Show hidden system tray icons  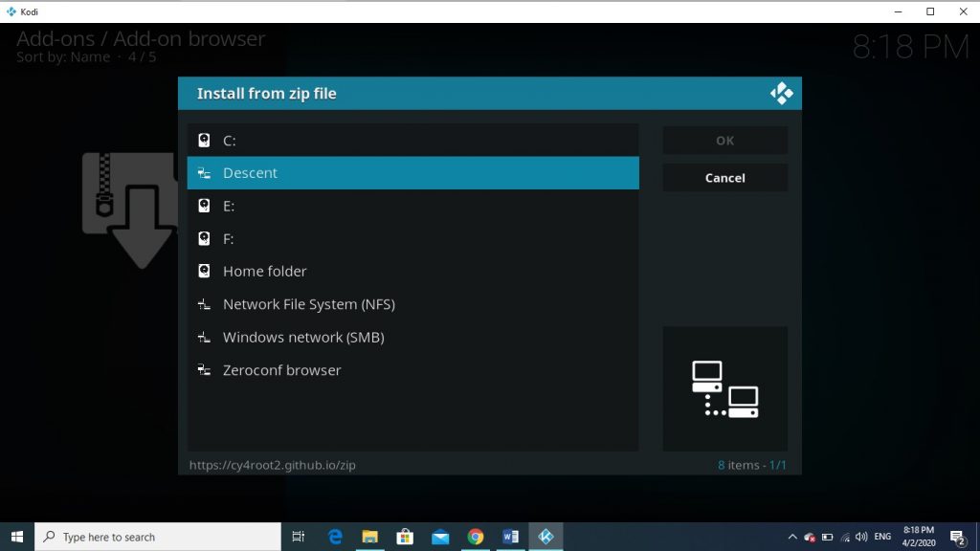(x=791, y=537)
